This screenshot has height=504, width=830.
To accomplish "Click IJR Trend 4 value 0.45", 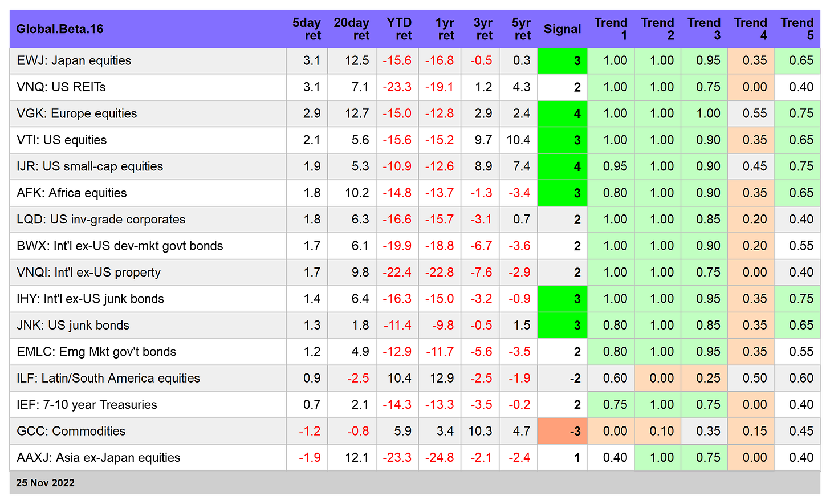I will pyautogui.click(x=755, y=166).
